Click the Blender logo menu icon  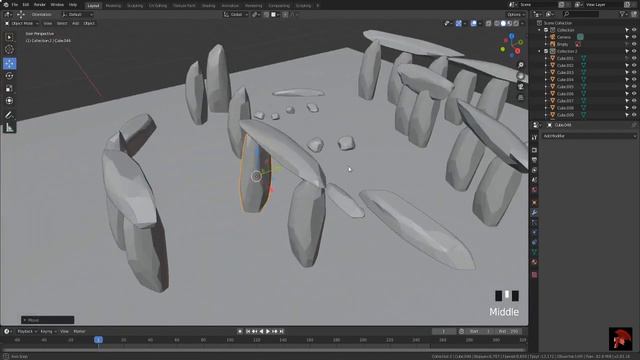click(6, 4)
